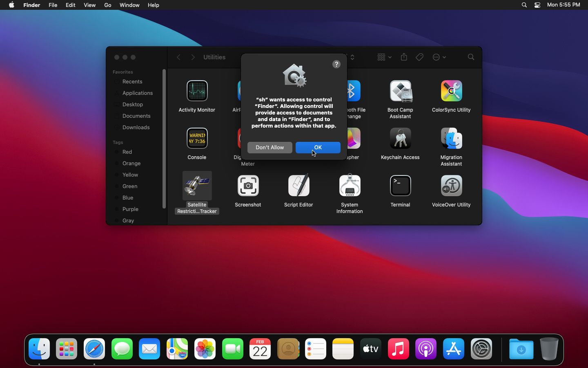Select the Terminal app icon
Image resolution: width=588 pixels, height=368 pixels.
click(400, 186)
